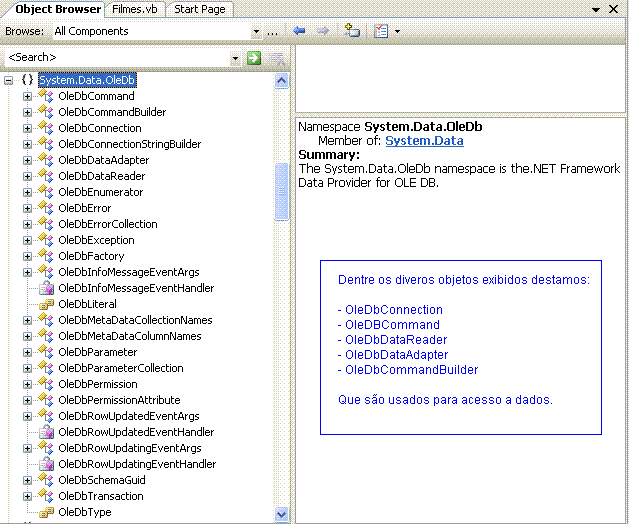Open the System.Data namespace link
The width and height of the screenshot is (629, 524).
[x=424, y=141]
